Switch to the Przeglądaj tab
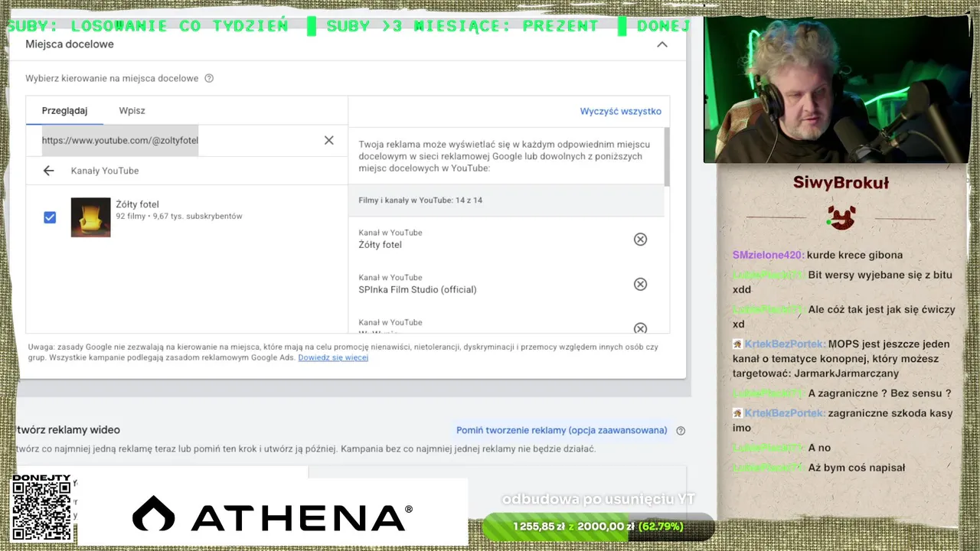980x551 pixels. tap(64, 110)
